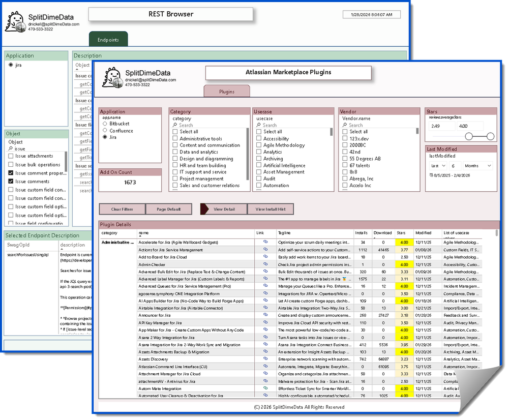This screenshot has height=420, width=508.
Task: Click the search magnifier icon in Vendor filter
Action: [x=345, y=125]
